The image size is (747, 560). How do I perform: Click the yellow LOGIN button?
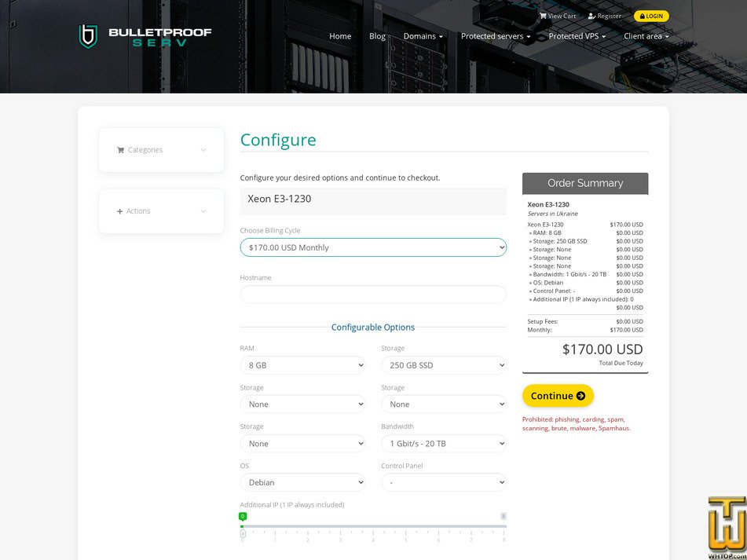point(651,16)
